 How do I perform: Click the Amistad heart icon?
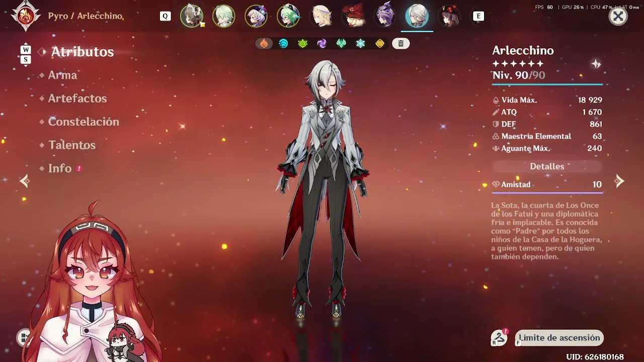496,185
